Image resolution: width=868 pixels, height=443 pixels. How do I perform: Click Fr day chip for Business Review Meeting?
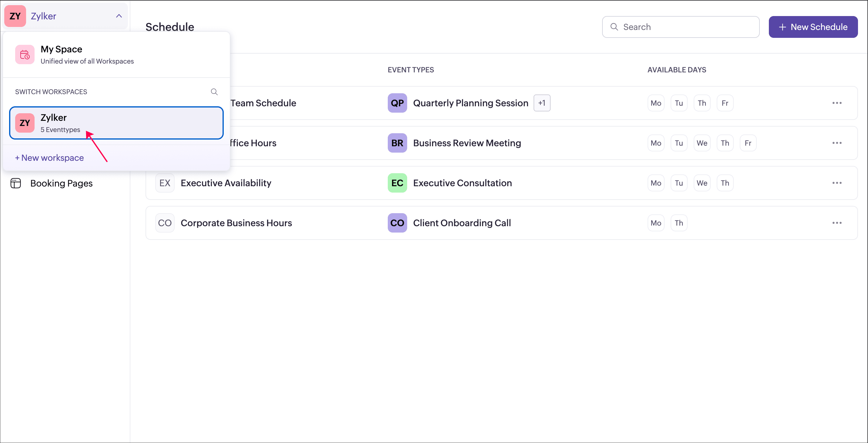(x=748, y=143)
